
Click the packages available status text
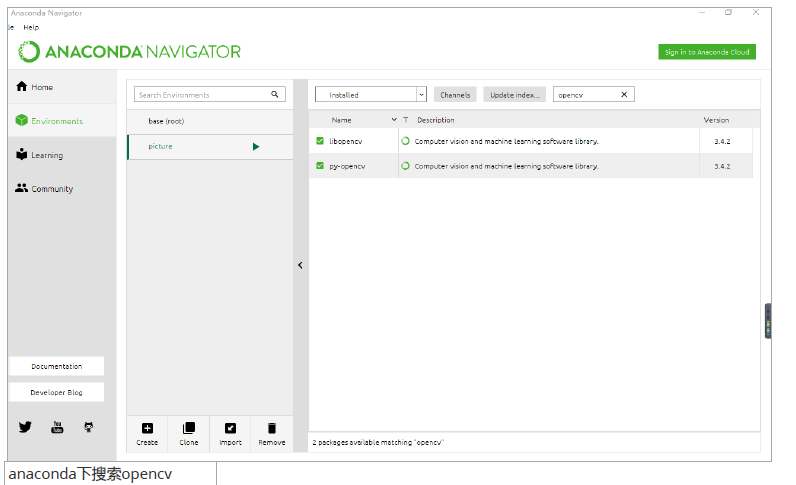(x=378, y=442)
